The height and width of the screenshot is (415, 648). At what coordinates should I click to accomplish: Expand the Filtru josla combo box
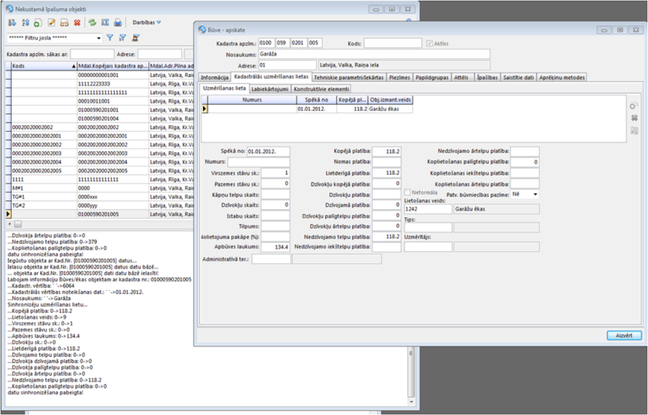coord(99,38)
